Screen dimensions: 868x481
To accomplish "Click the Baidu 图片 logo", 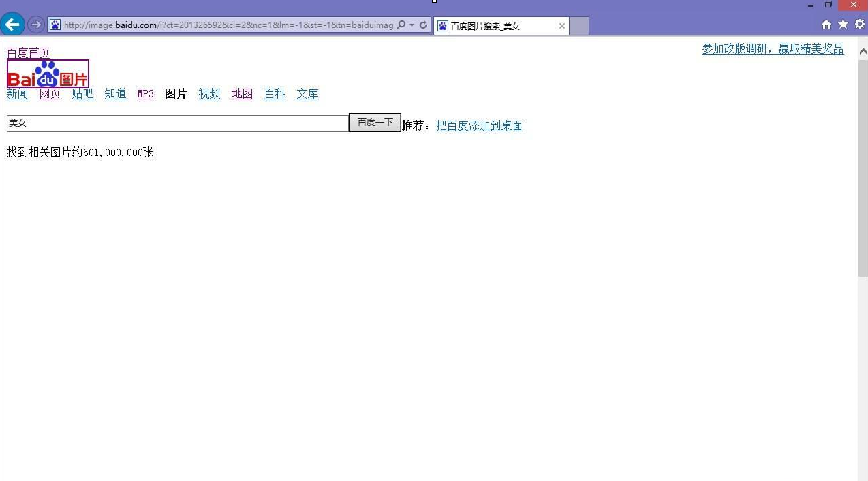I will (x=47, y=73).
